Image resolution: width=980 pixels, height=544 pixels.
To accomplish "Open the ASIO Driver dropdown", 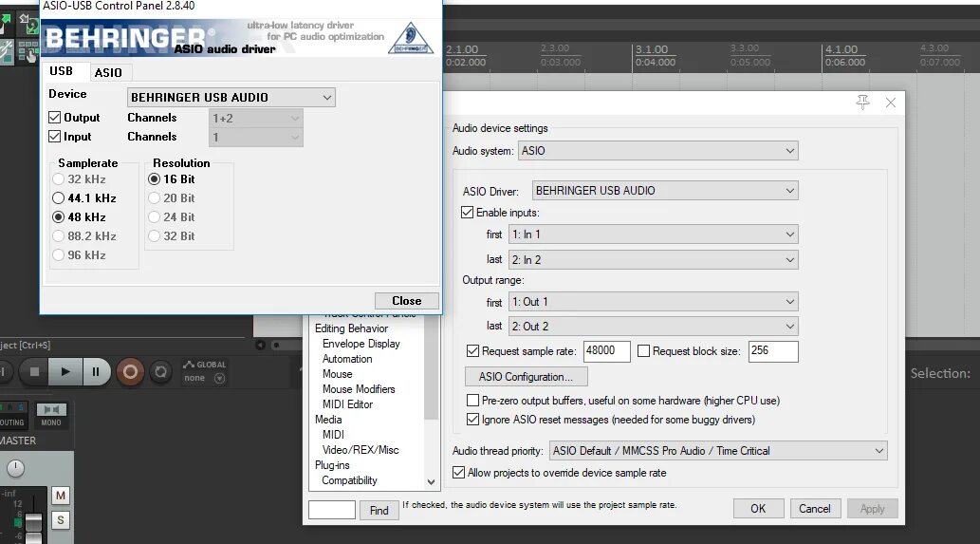I will pyautogui.click(x=665, y=191).
